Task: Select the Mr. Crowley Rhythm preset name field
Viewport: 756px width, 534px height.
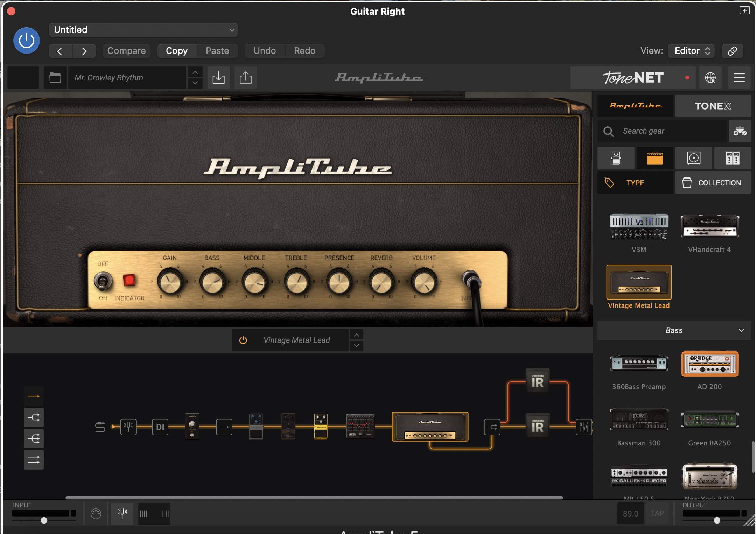Action: pos(127,78)
